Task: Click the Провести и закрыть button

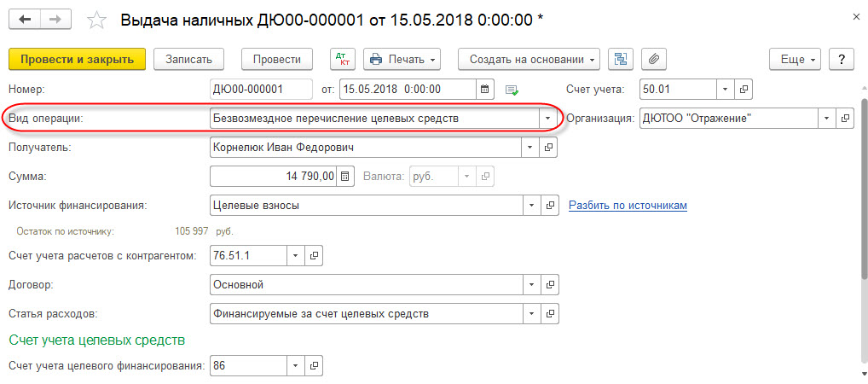Action: pyautogui.click(x=77, y=59)
